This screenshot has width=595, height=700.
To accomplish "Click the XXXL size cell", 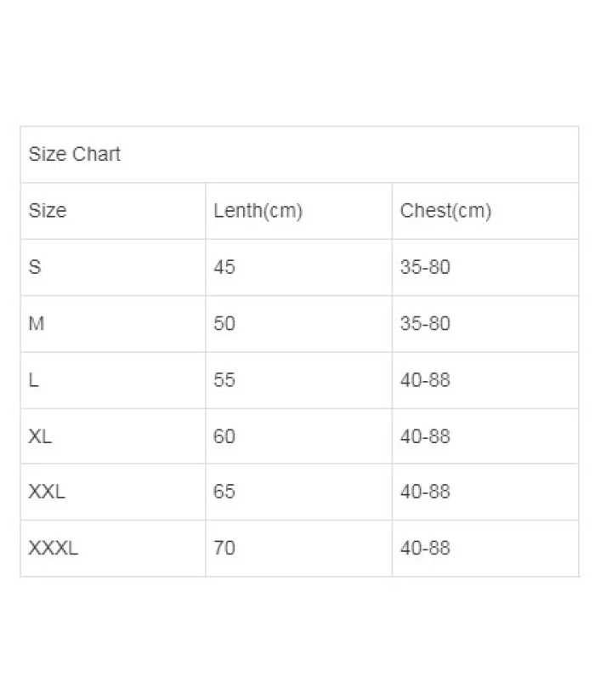I will [53, 548].
